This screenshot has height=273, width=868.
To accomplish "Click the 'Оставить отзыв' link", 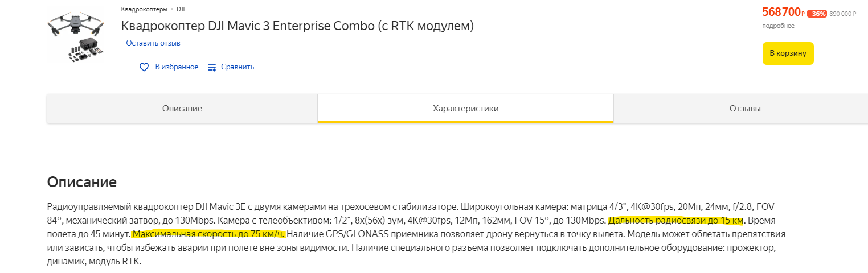I will point(153,43).
